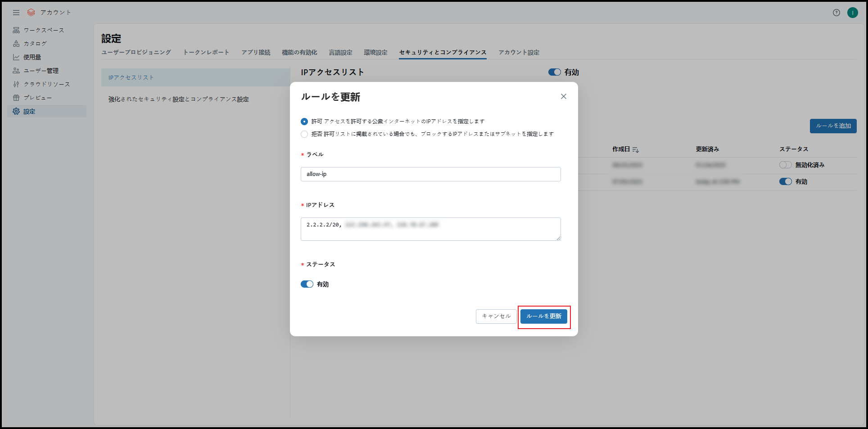Click the プレビュー gift icon
This screenshot has width=868, height=429.
click(16, 98)
